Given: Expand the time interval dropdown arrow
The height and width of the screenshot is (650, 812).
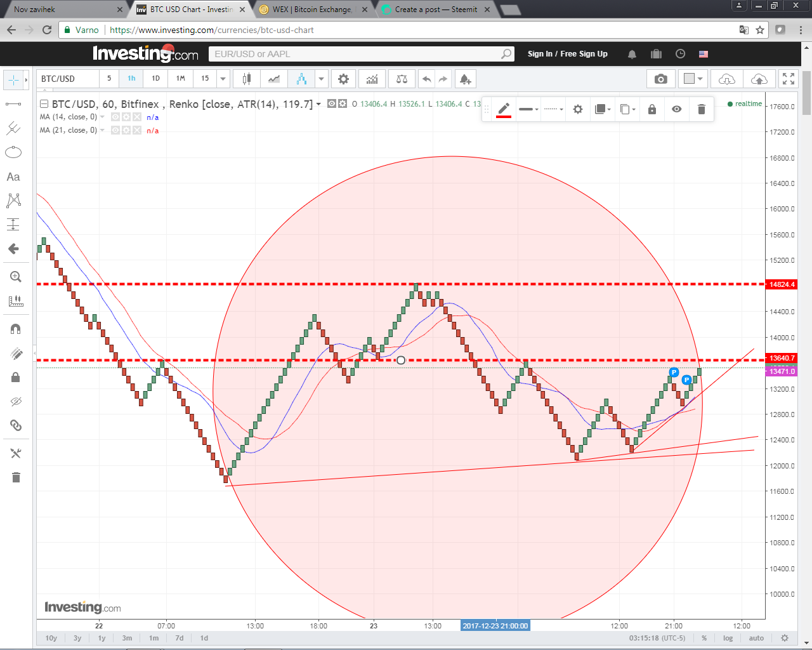Looking at the screenshot, I should point(223,79).
